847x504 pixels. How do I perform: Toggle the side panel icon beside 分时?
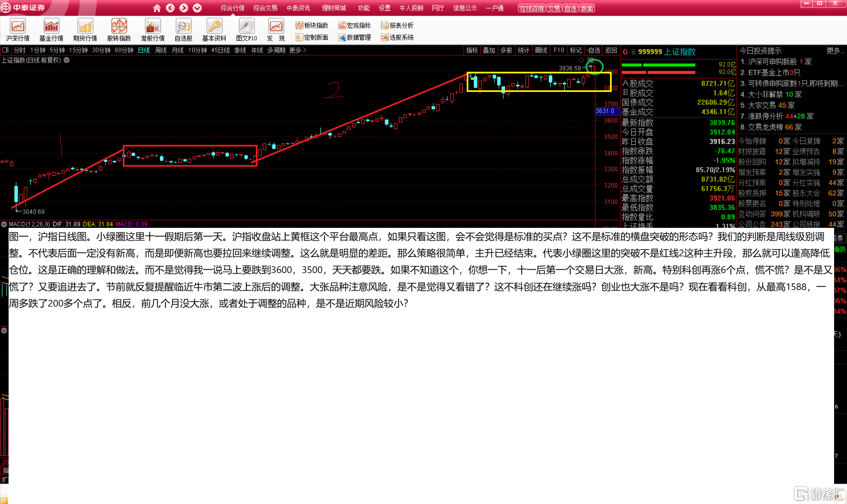coord(5,50)
